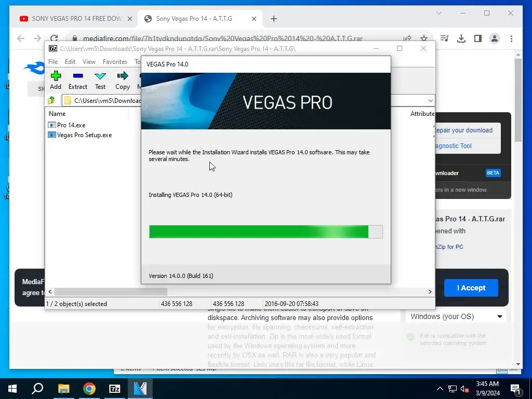Screen dimensions: 532x399
Task: Click the Chrome icon in taskbar
Action: tap(89, 389)
